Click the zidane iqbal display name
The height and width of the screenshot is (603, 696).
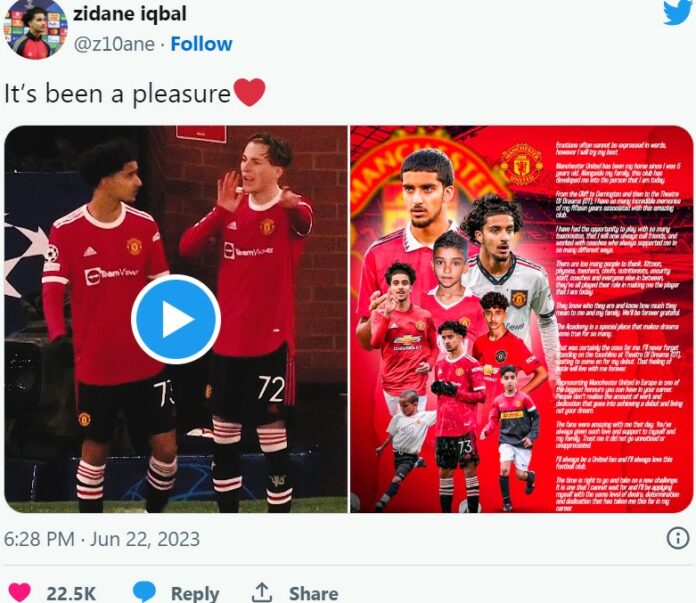tap(130, 13)
